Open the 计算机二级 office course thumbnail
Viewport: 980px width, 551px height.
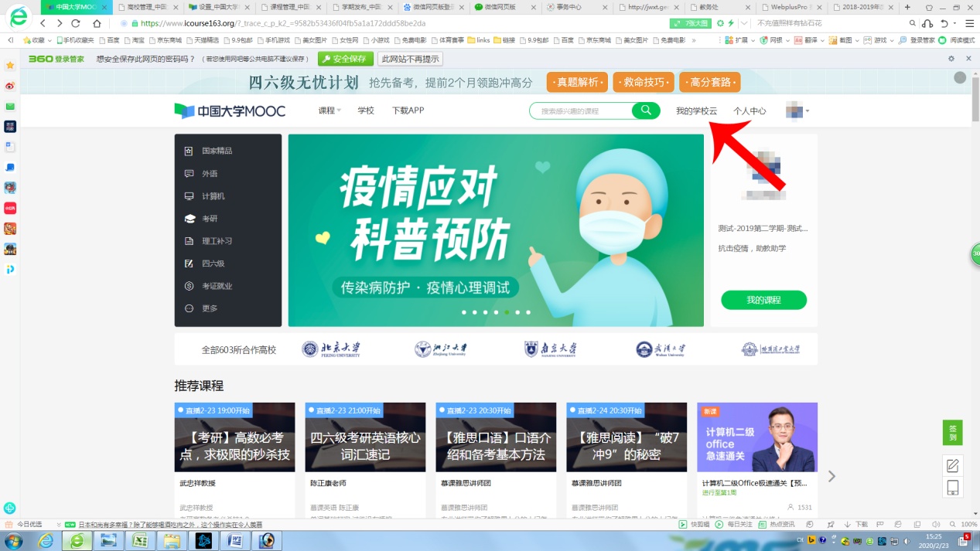(756, 437)
